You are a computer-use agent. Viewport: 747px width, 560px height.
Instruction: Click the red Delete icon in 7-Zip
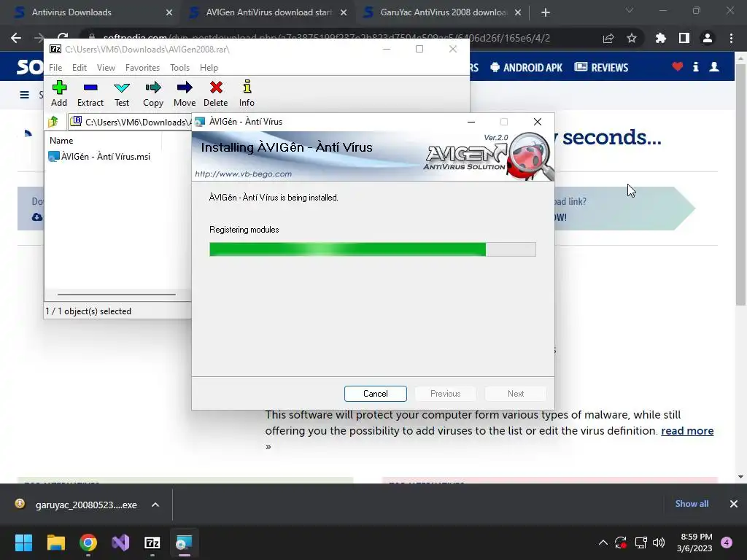coord(216,94)
